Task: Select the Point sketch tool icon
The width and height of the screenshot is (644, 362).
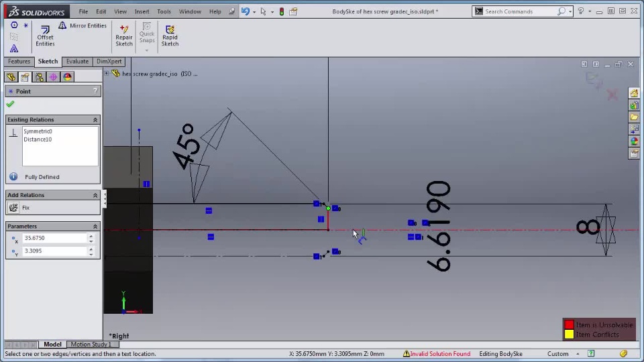Action: point(26,25)
